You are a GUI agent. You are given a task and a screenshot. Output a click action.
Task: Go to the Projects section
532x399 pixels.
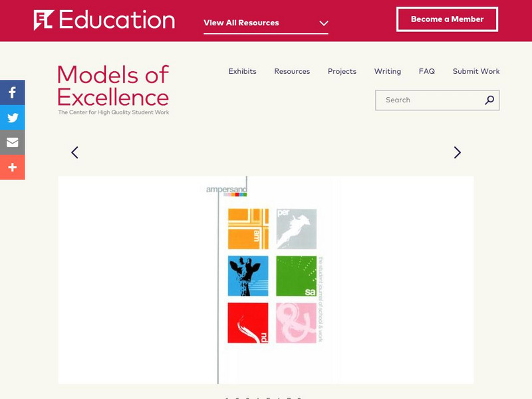pos(342,71)
